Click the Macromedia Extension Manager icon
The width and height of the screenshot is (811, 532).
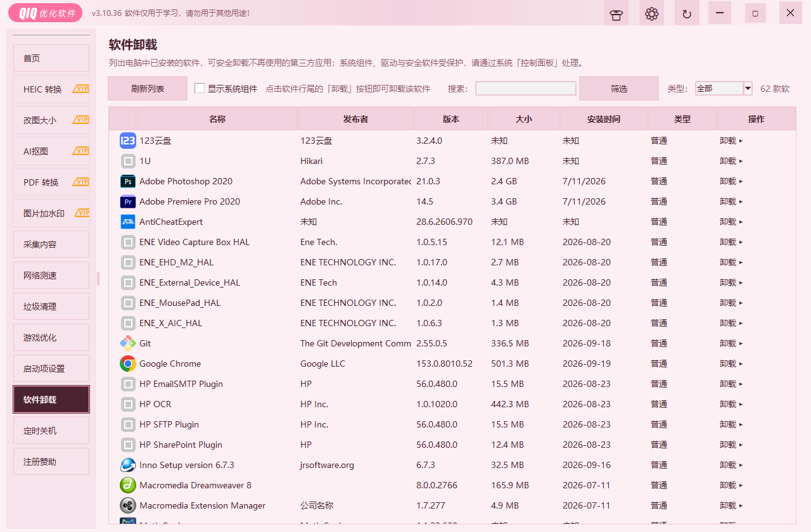[128, 505]
